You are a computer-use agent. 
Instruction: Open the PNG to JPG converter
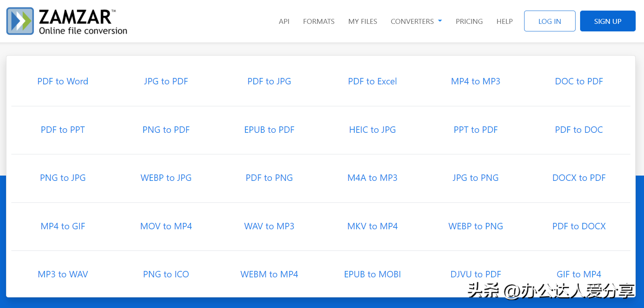[63, 178]
